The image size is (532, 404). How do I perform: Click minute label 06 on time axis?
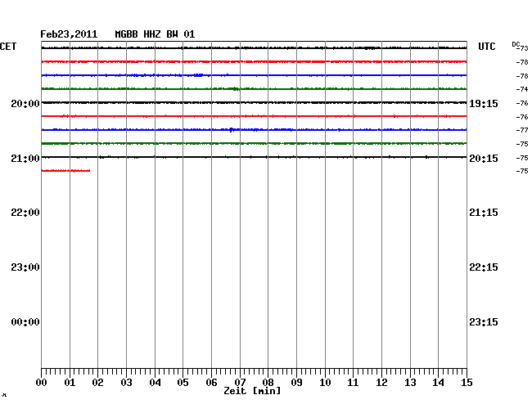tap(211, 383)
